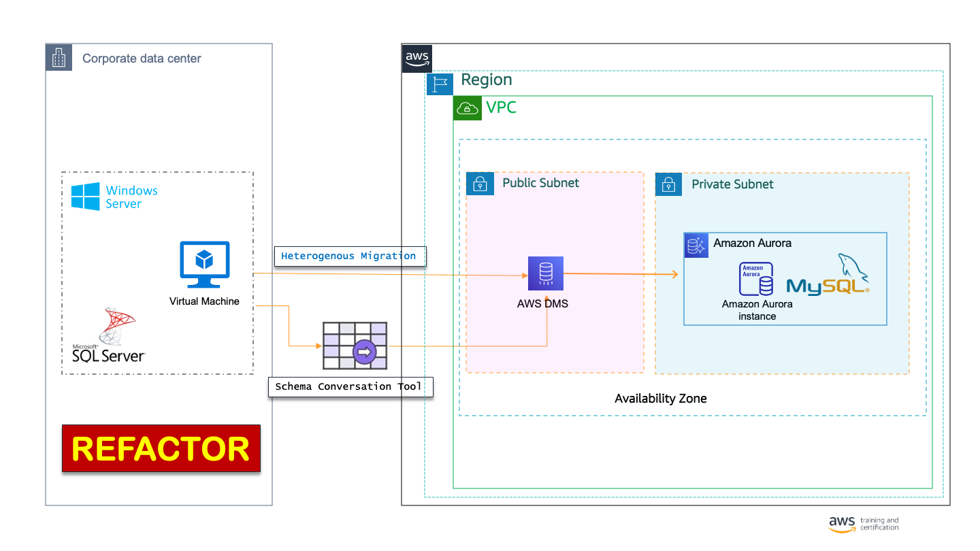Click the Schema Conversation Tool label box
This screenshot has width=980, height=551.
350,386
